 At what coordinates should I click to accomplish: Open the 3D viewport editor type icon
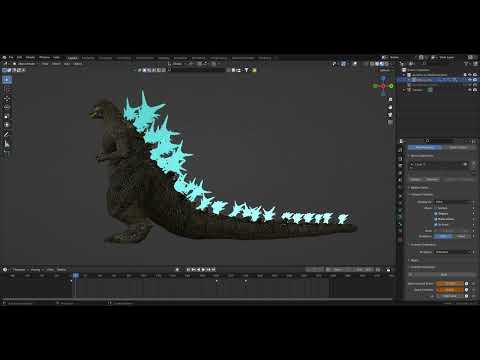click(x=5, y=63)
